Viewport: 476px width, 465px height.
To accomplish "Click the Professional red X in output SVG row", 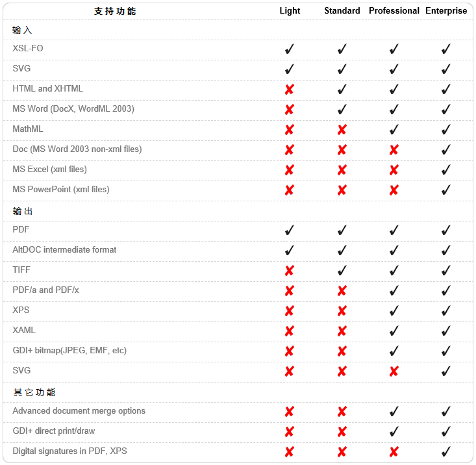I will [x=394, y=371].
